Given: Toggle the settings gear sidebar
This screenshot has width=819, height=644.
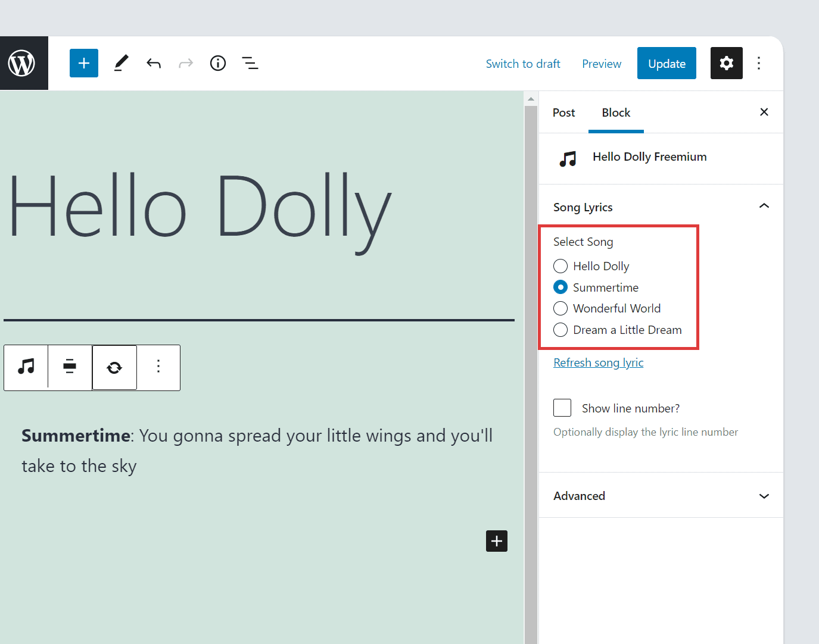Looking at the screenshot, I should coord(727,63).
